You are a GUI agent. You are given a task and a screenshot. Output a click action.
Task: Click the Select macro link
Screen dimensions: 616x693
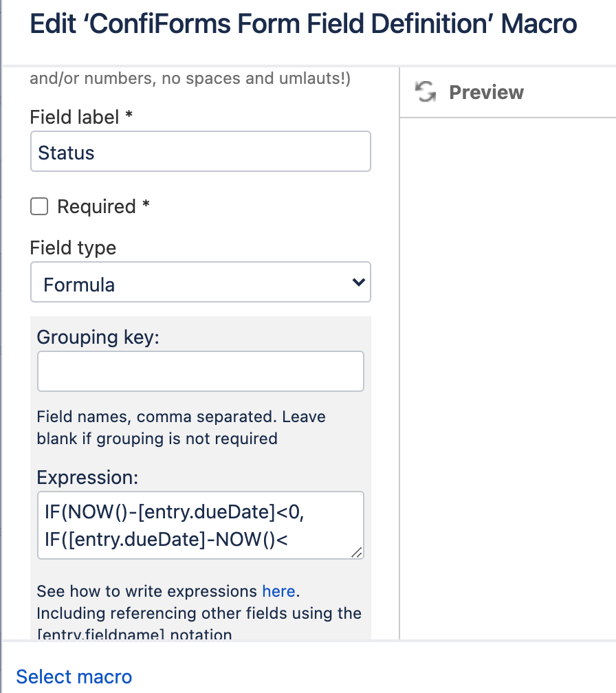(x=74, y=677)
